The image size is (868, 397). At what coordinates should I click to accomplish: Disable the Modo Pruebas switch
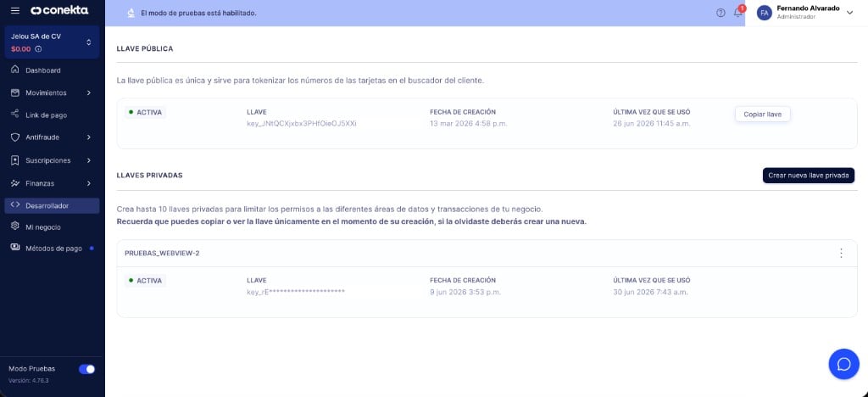(x=87, y=369)
